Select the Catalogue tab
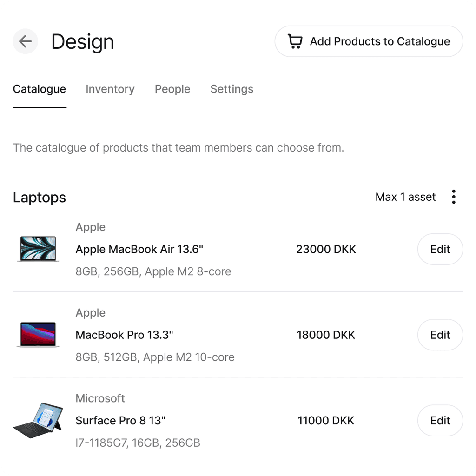The width and height of the screenshot is (476, 476). click(x=40, y=89)
